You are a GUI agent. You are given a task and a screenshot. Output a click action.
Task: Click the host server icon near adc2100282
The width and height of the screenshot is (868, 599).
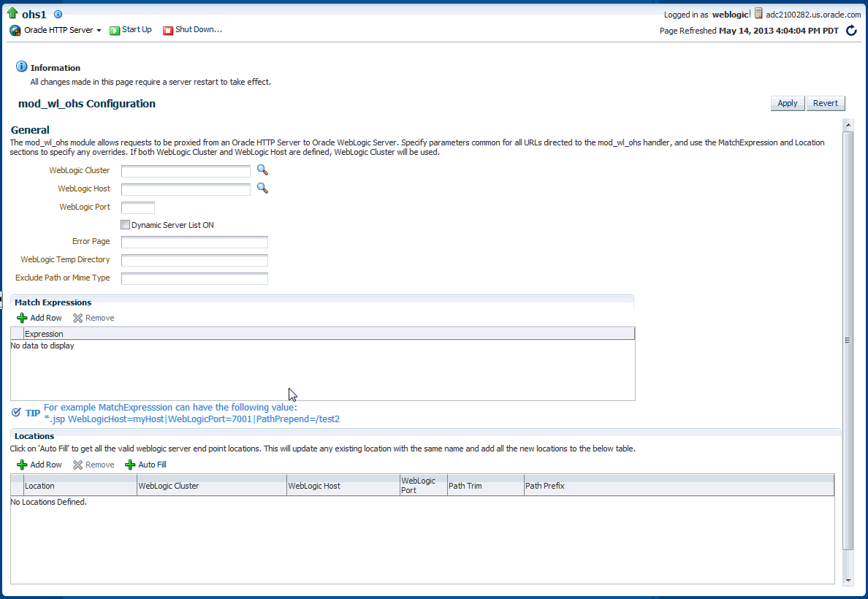(x=758, y=13)
